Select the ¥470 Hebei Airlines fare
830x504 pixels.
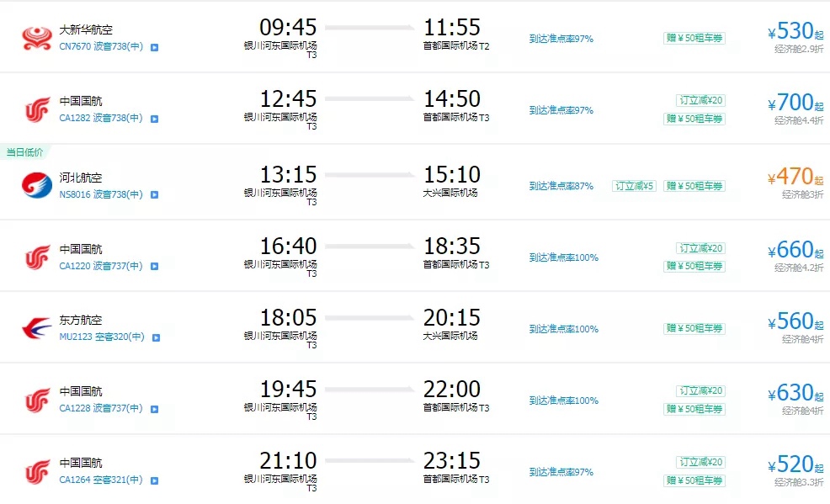pos(790,178)
